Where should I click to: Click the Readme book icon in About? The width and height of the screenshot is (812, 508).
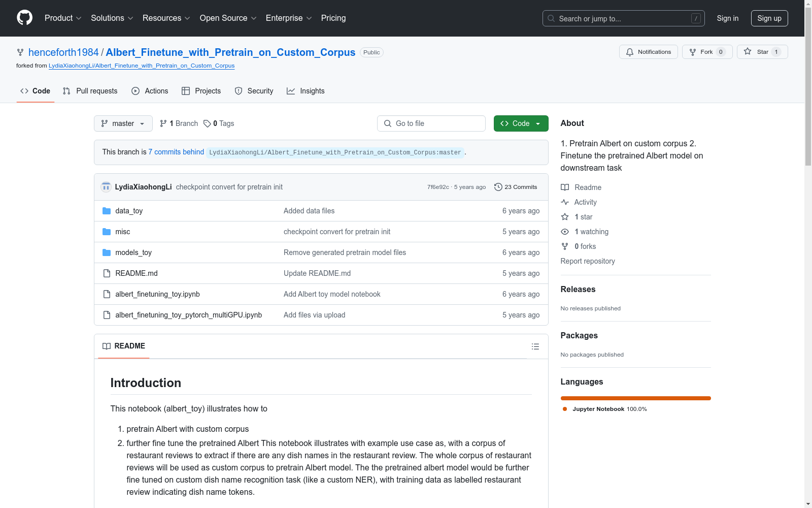[x=565, y=187]
